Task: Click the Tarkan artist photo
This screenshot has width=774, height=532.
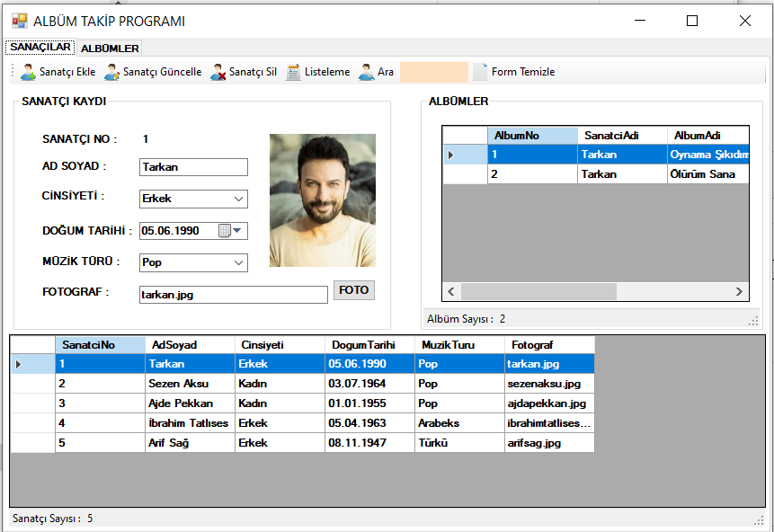Action: coord(323,200)
